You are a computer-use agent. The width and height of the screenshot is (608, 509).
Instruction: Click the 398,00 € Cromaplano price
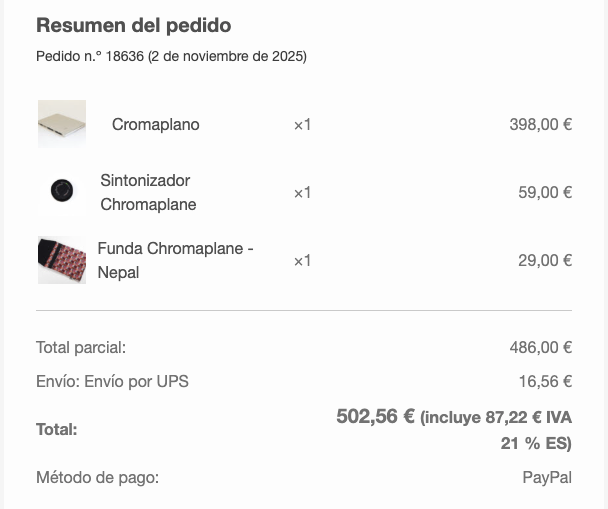pyautogui.click(x=540, y=125)
